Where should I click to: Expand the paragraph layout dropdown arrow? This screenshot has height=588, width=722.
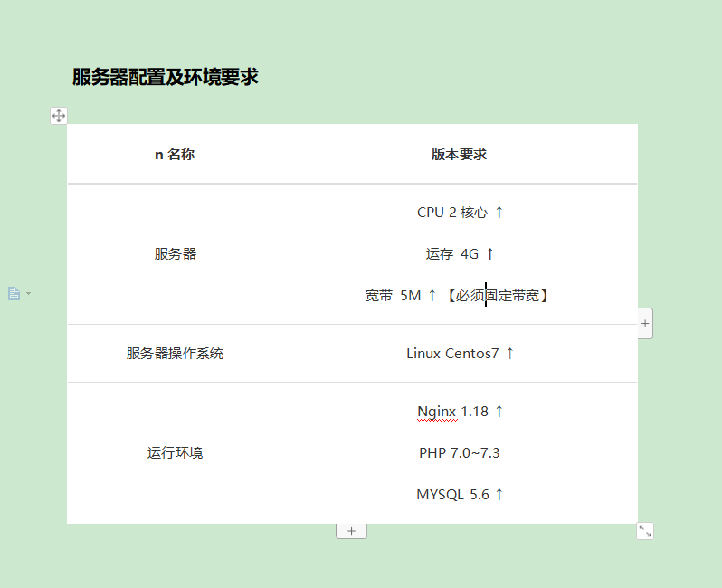(x=29, y=293)
